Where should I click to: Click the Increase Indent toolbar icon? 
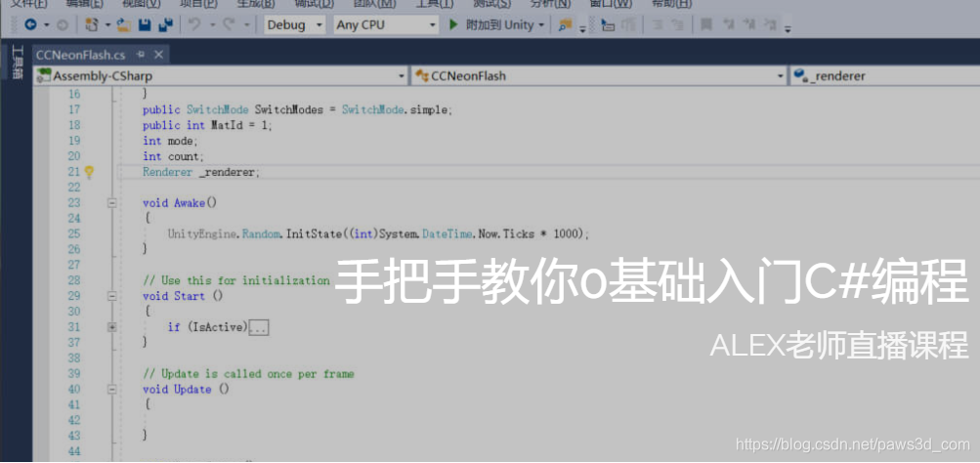click(678, 25)
